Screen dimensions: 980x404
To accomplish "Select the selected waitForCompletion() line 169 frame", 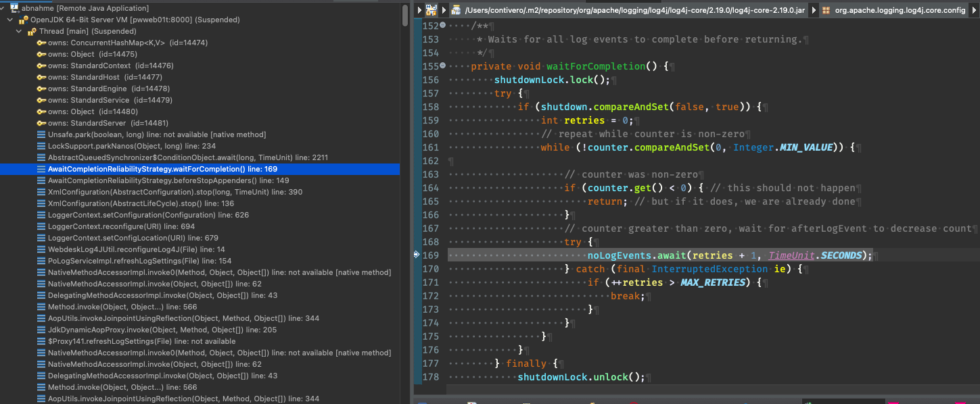I will click(200, 169).
